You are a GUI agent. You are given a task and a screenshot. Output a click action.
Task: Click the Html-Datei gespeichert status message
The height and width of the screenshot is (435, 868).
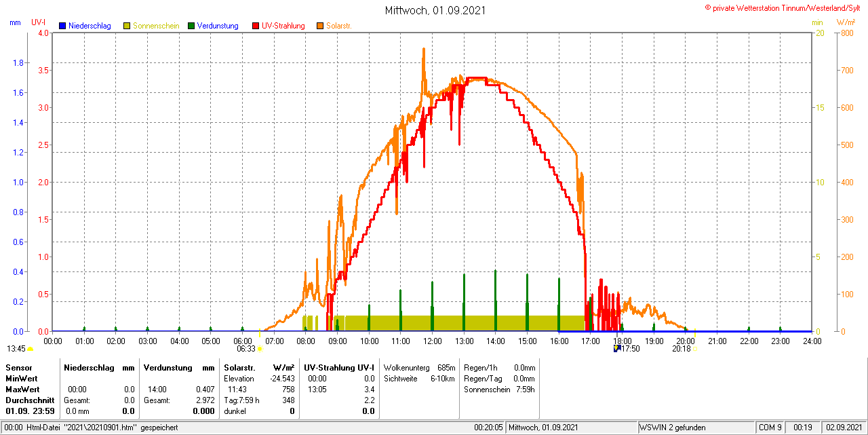coord(92,428)
